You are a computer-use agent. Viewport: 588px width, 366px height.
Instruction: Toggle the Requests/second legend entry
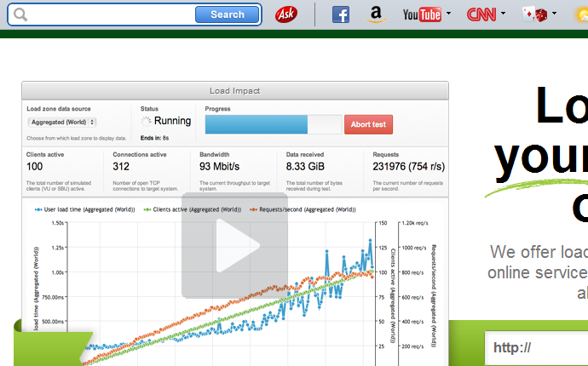[303, 209]
